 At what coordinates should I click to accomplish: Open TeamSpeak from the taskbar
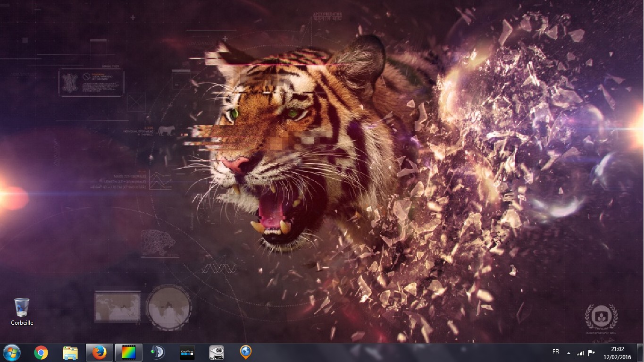[x=158, y=353]
